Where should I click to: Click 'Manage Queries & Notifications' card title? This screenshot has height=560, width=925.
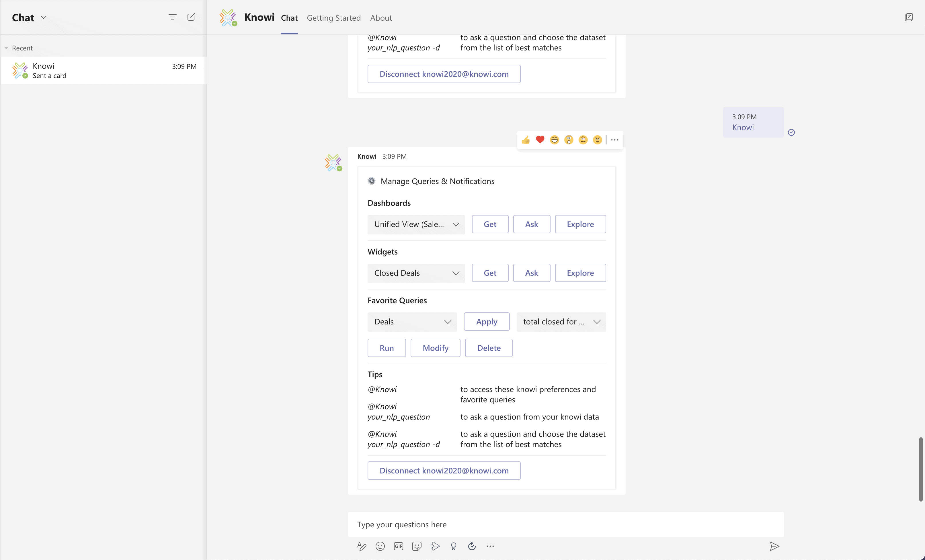(437, 181)
